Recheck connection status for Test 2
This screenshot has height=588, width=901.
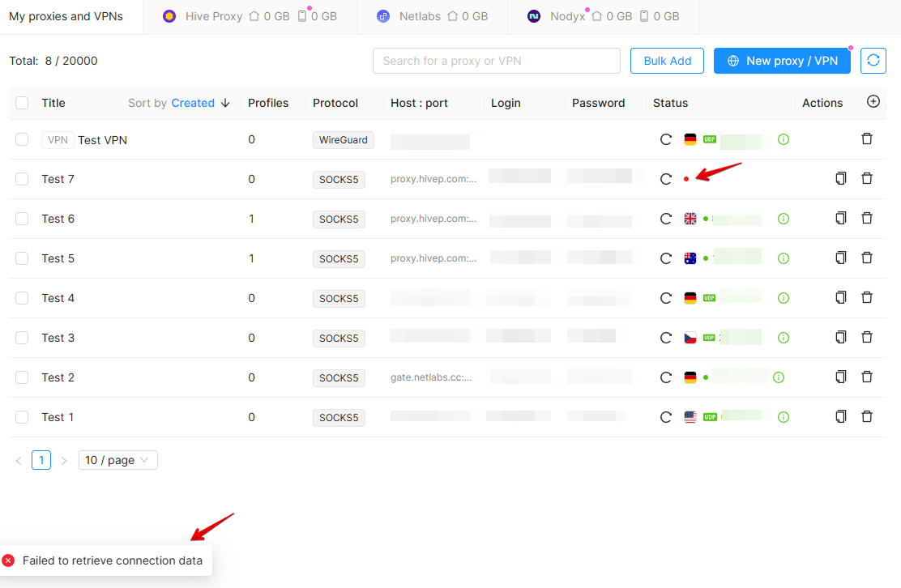[666, 377]
